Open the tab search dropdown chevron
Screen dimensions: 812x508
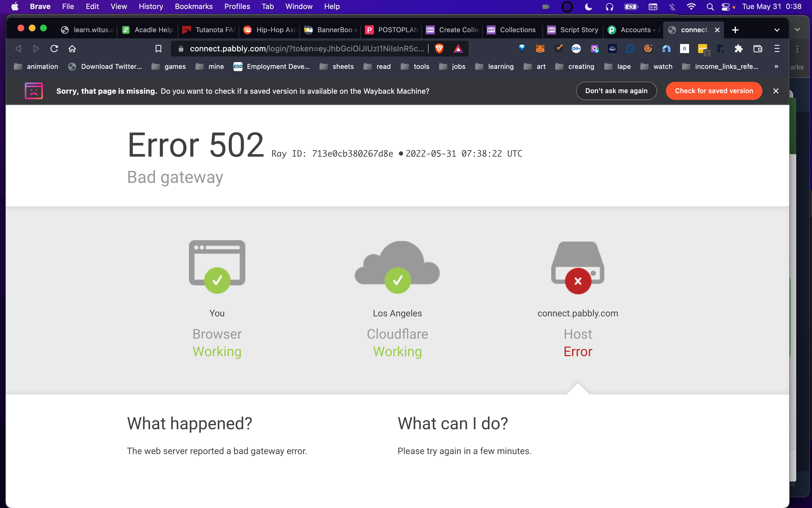click(777, 30)
